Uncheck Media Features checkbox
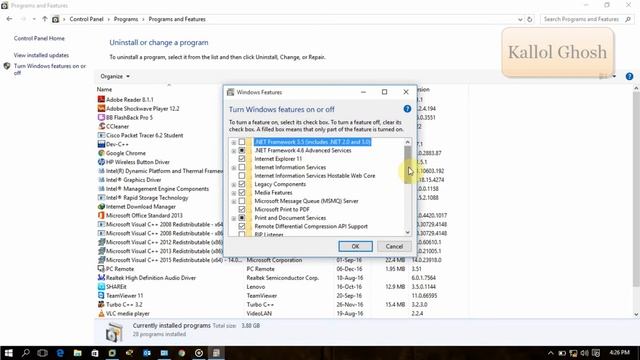Viewport: 640px width, 360px height. coord(242,193)
